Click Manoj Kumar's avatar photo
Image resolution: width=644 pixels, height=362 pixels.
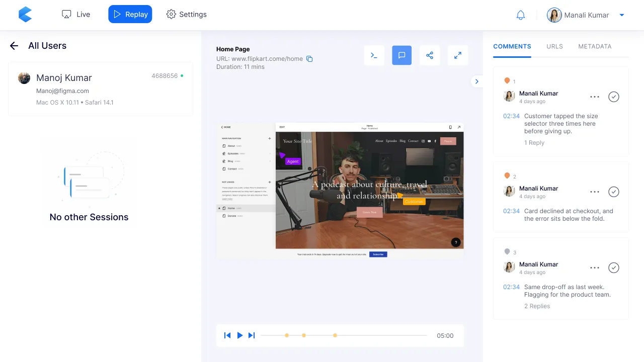pyautogui.click(x=24, y=78)
